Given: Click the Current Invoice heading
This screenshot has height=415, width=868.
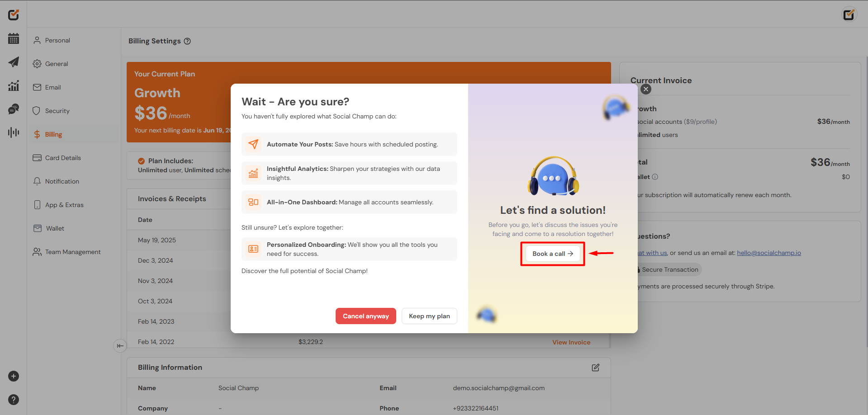Looking at the screenshot, I should (661, 80).
